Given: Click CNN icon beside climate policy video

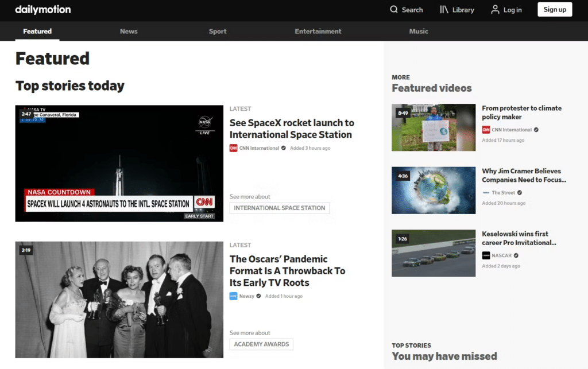Looking at the screenshot, I should pos(486,130).
